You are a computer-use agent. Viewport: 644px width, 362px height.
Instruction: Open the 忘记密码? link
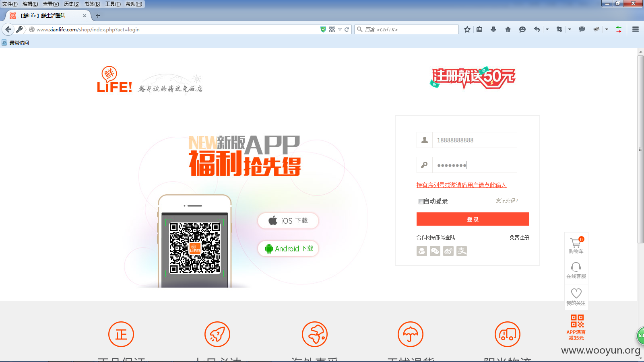(507, 201)
